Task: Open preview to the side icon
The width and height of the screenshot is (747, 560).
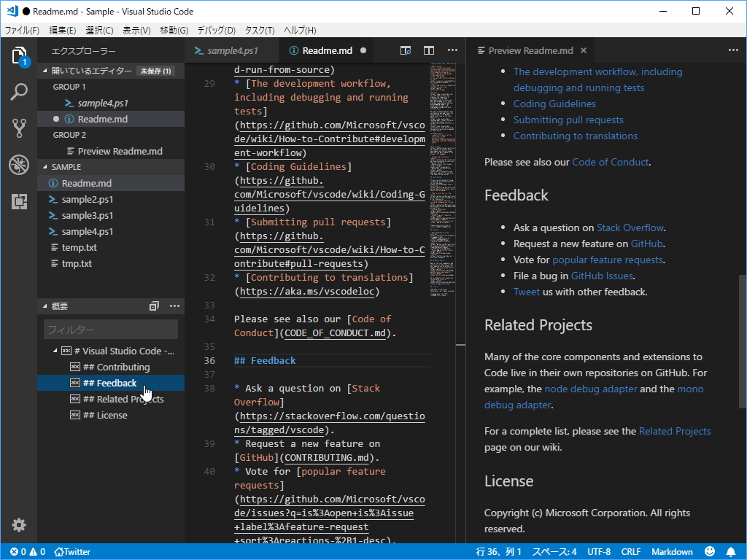Action: click(406, 50)
